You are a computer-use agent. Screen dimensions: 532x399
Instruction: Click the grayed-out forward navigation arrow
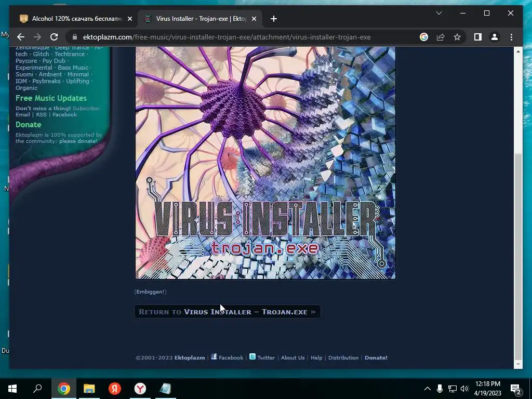37,37
